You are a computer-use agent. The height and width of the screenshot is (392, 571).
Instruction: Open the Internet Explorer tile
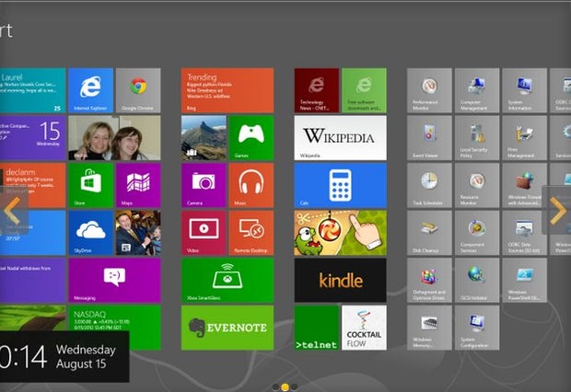pos(90,90)
